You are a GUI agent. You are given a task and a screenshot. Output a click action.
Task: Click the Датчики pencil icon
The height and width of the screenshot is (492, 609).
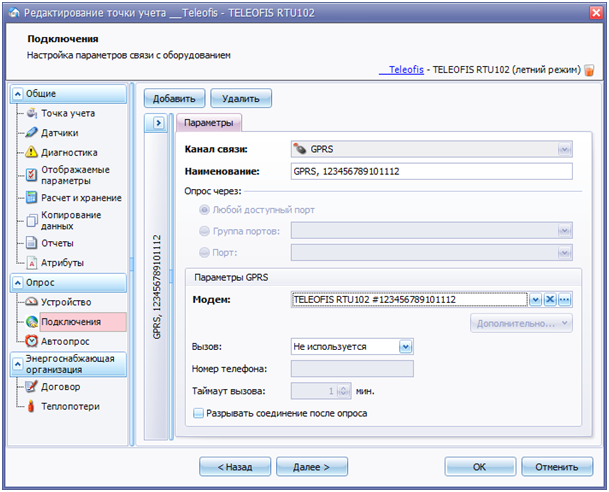[32, 133]
